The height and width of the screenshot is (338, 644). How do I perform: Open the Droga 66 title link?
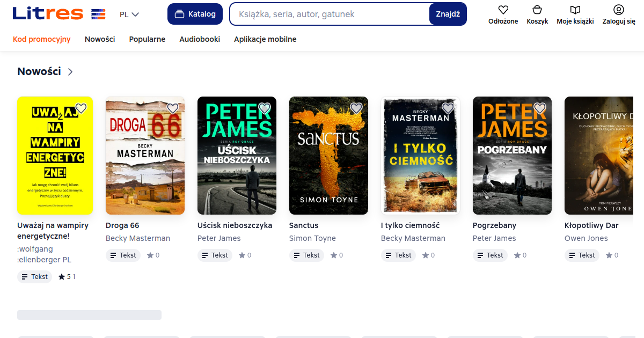(122, 225)
